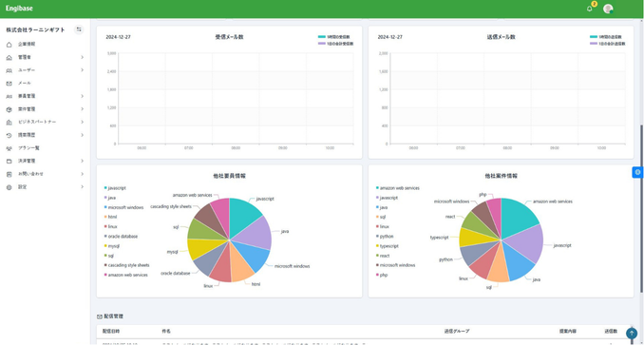Toggle purple legend series in 受信メール数 chart
The height and width of the screenshot is (345, 644).
coord(335,43)
